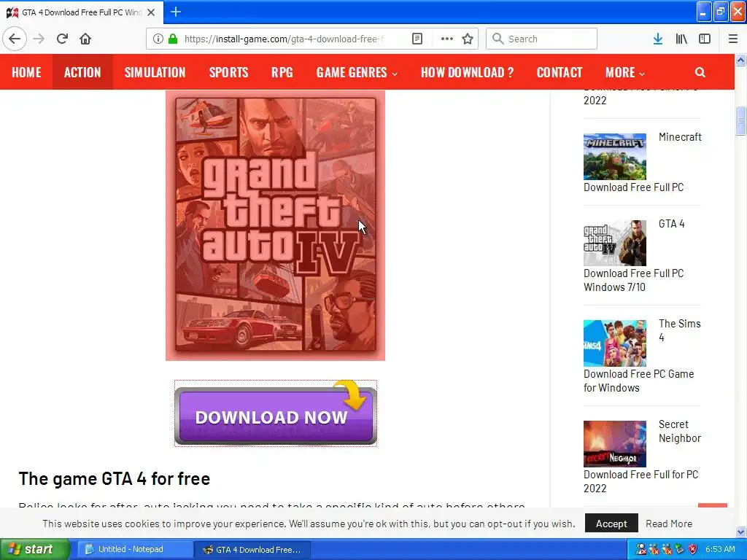Image resolution: width=747 pixels, height=560 pixels.
Task: Bookmark this page with the star icon
Action: point(468,39)
